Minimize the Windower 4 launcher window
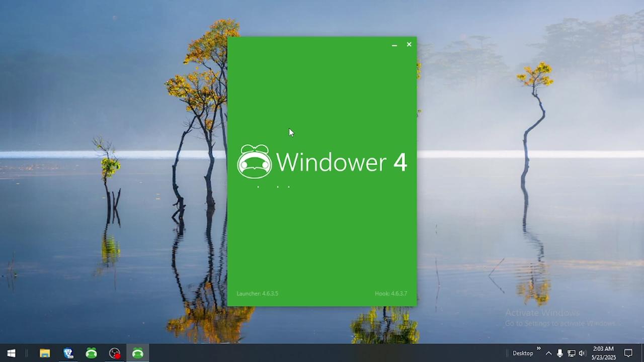 click(394, 45)
